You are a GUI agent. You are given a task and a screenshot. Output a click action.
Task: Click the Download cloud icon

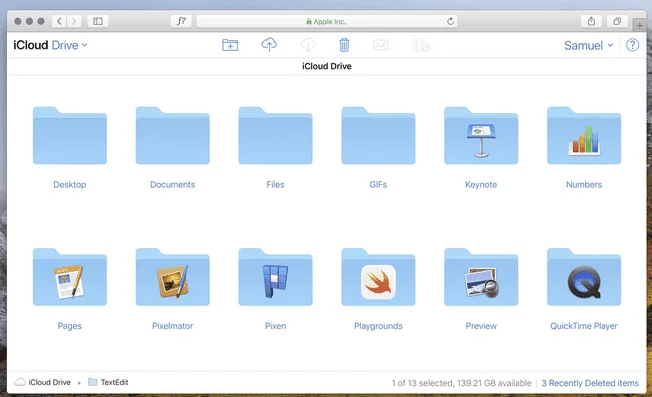coord(308,44)
